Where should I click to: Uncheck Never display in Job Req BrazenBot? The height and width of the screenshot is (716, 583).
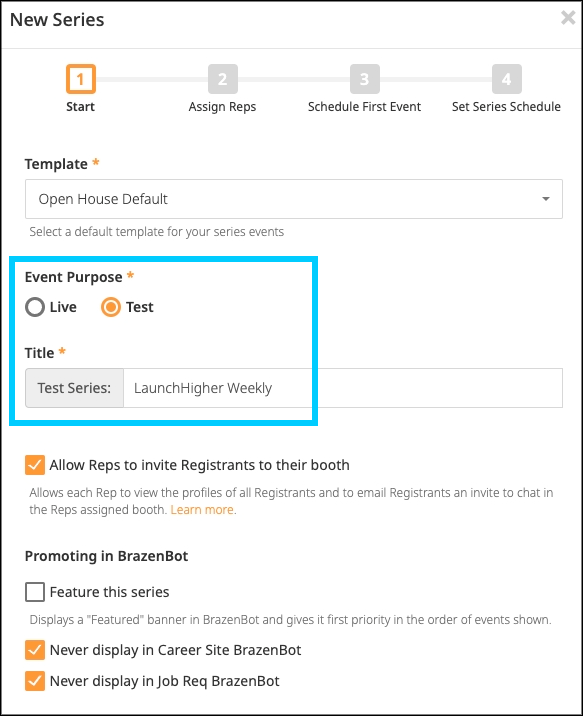pyautogui.click(x=35, y=681)
